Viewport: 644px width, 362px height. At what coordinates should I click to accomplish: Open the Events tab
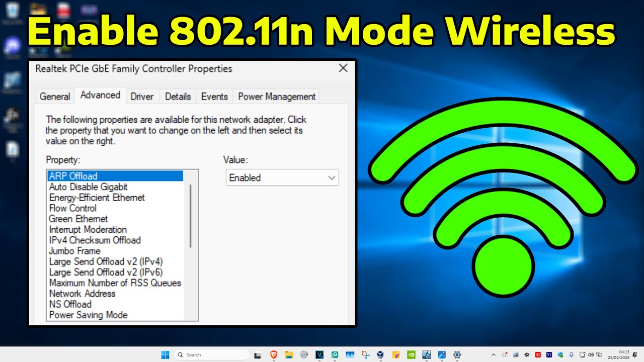tap(214, 97)
